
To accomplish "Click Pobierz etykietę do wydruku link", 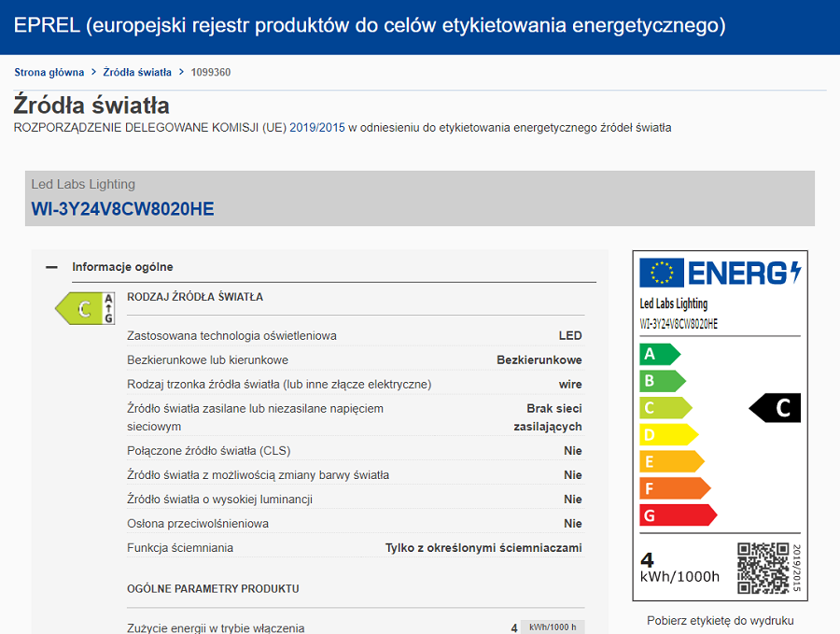I will [x=720, y=621].
